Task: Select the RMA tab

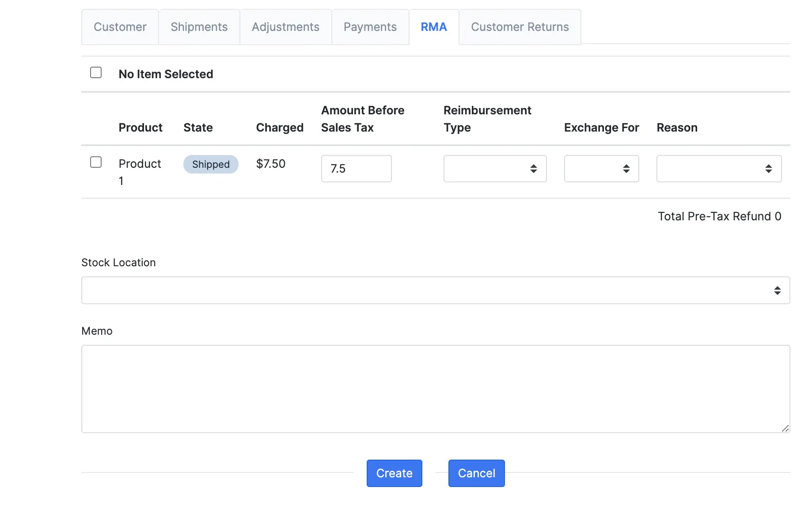Action: (434, 27)
